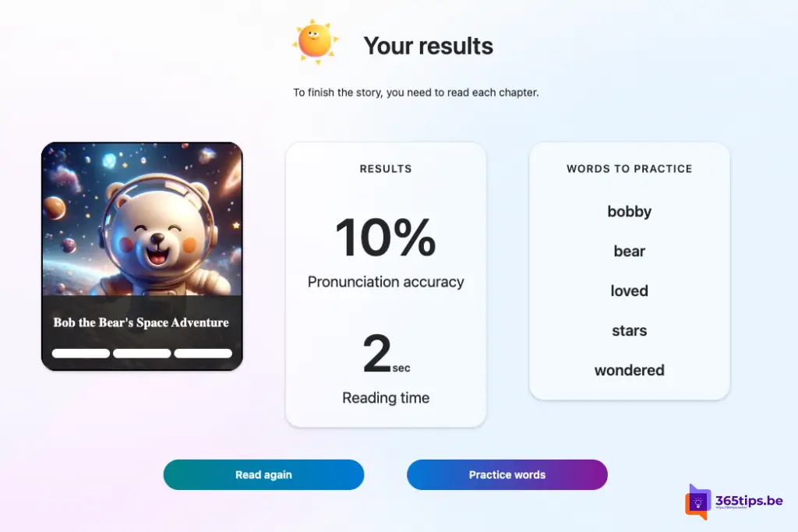This screenshot has height=532, width=798.
Task: Click the third chapter progress bar segment
Action: (x=203, y=354)
